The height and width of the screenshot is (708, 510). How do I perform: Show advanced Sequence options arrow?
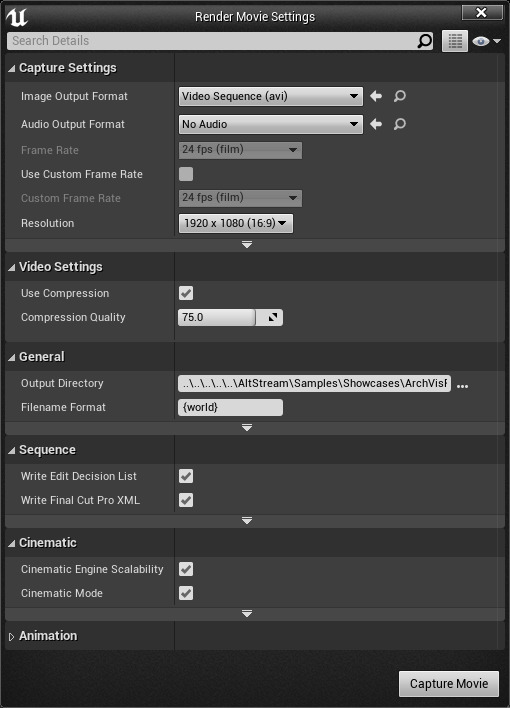click(247, 521)
